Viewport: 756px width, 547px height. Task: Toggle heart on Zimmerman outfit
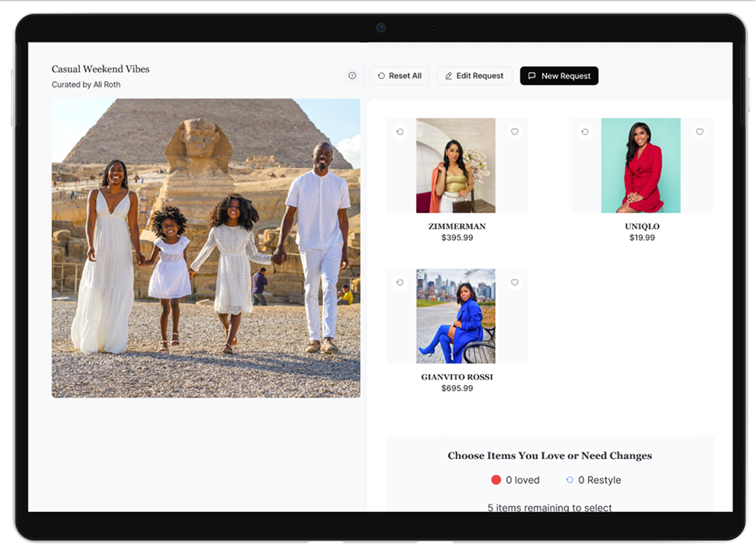click(x=514, y=132)
